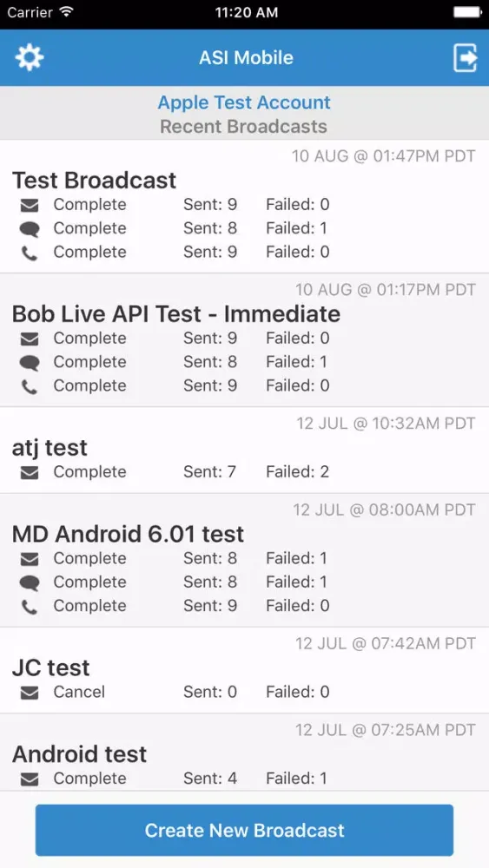Tap envelope icon under Bob Live API Test
The image size is (489, 868).
coord(30,339)
